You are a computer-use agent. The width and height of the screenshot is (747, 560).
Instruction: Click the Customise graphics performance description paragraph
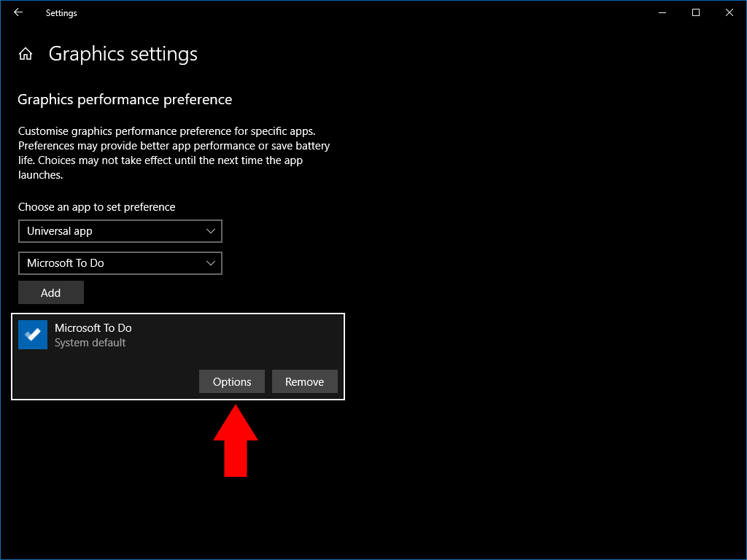[x=174, y=153]
